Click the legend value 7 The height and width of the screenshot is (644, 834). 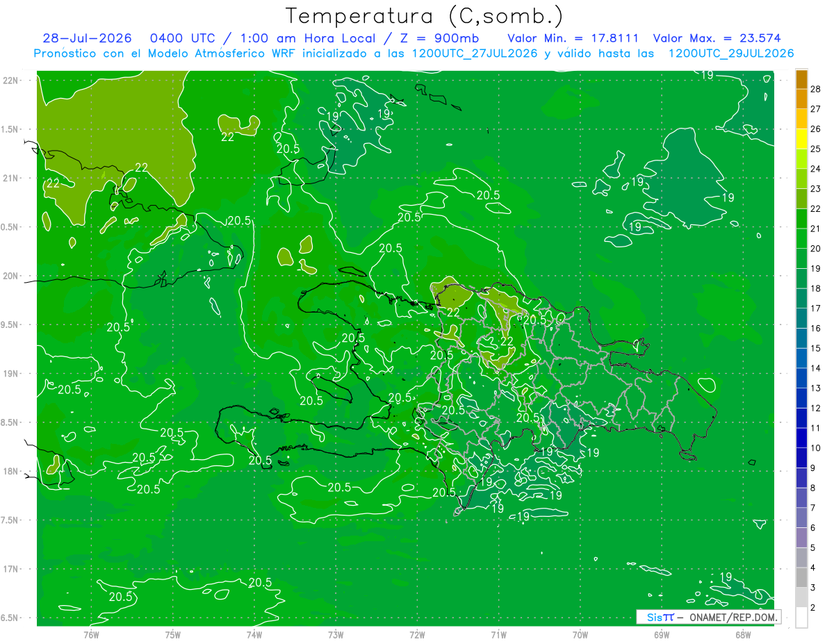click(x=813, y=508)
